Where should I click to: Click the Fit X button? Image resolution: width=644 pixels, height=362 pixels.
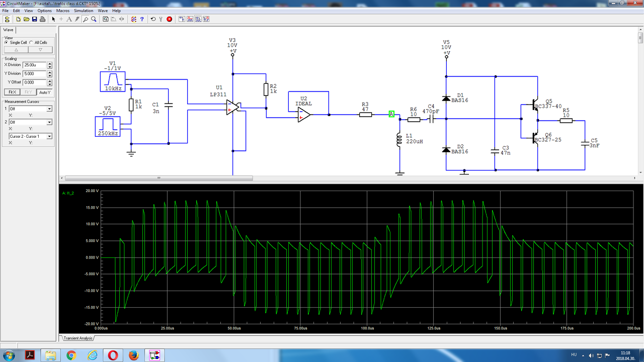(x=12, y=92)
